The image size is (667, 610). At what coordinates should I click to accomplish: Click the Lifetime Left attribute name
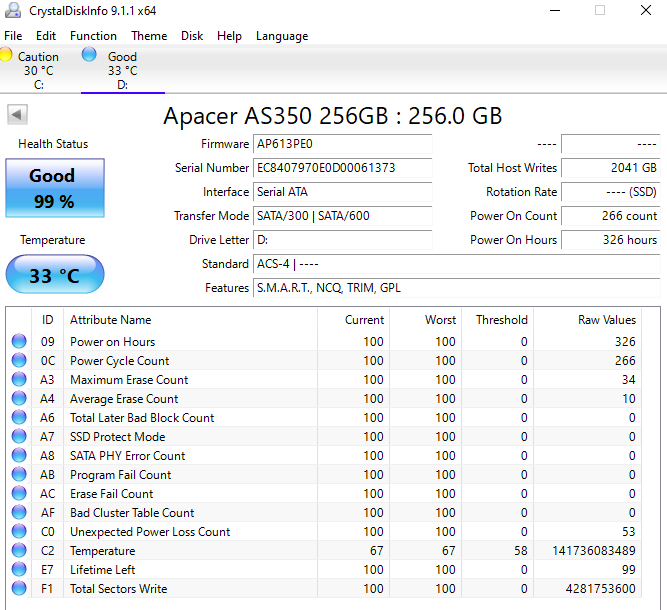point(103,570)
